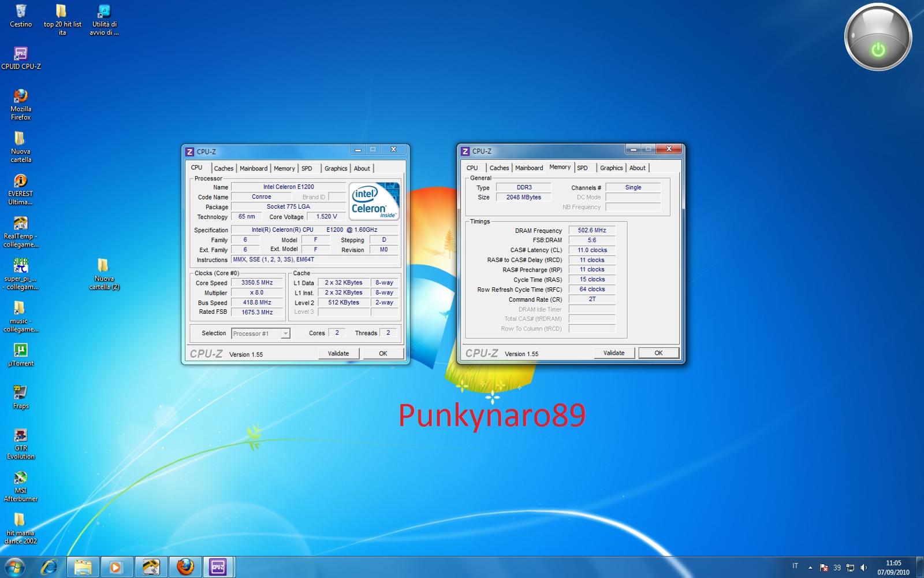Open the 'Nuova cartella' desktop folder

(x=21, y=147)
